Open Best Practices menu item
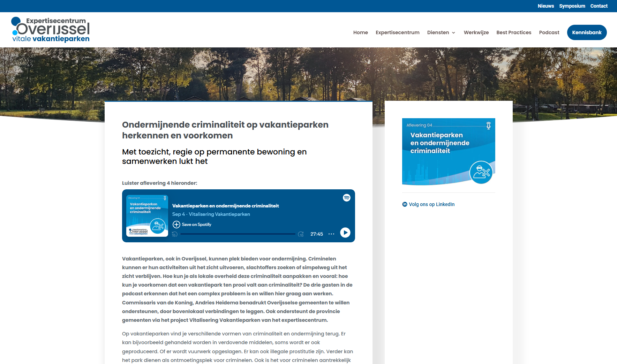This screenshot has width=617, height=364. (513, 32)
